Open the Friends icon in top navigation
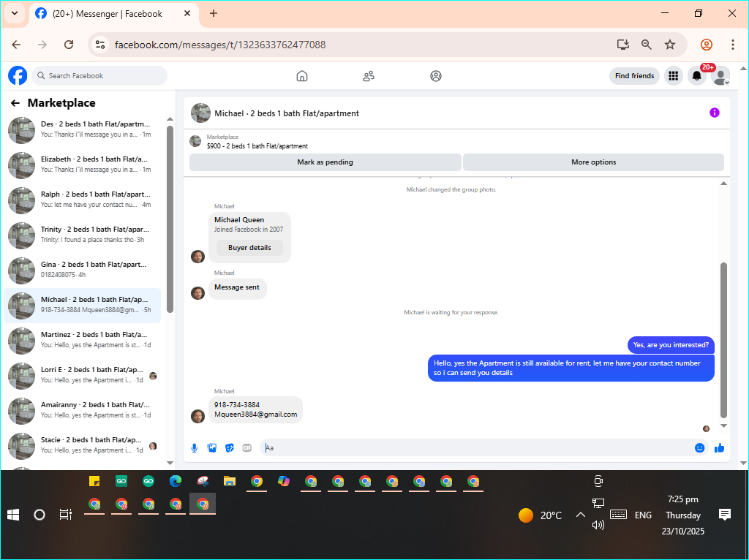The image size is (749, 560). pos(369,76)
